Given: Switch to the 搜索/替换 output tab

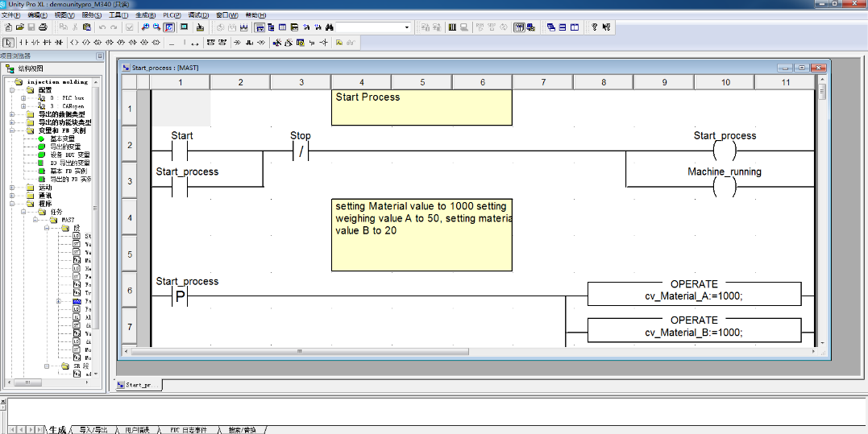Looking at the screenshot, I should point(243,430).
